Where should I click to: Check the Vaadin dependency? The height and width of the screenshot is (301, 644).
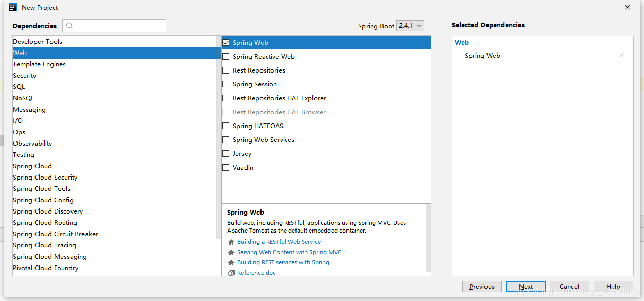pyautogui.click(x=225, y=167)
